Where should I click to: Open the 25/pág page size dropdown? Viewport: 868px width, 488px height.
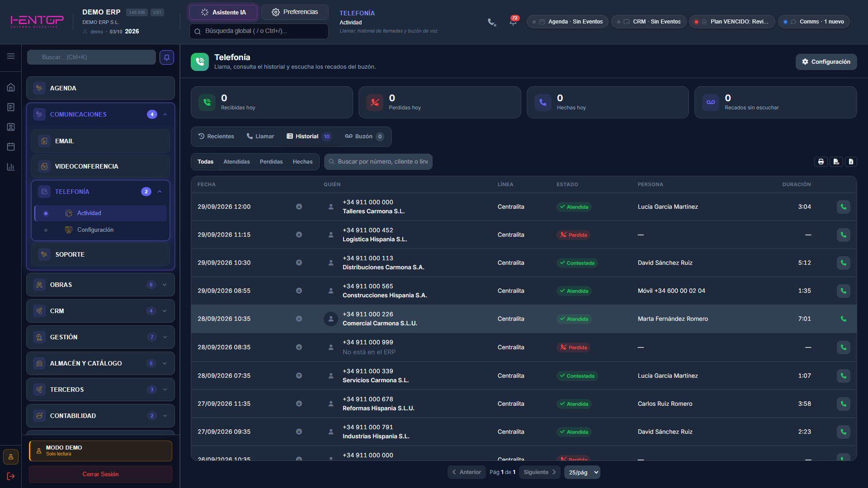582,472
